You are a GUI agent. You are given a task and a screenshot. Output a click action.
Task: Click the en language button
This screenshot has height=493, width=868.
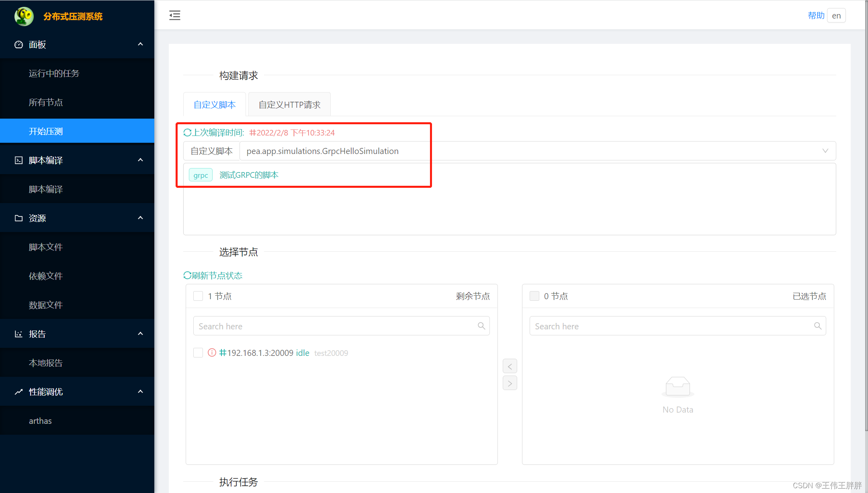click(x=837, y=16)
